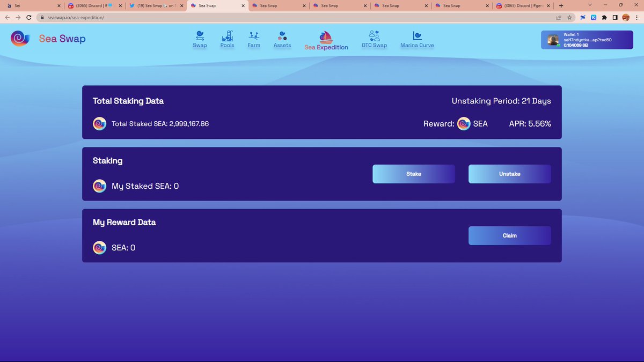Image resolution: width=644 pixels, height=362 pixels.
Task: Click token icon in My Reward Data
Action: (x=99, y=248)
